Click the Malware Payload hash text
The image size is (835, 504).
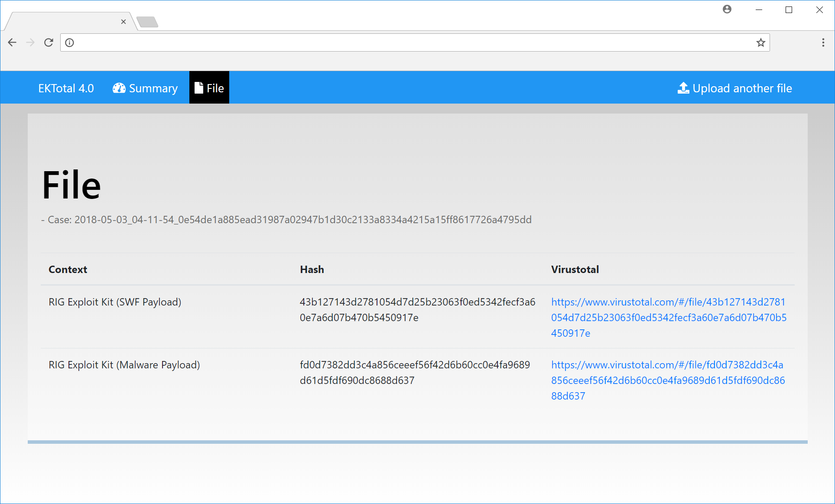[414, 372]
